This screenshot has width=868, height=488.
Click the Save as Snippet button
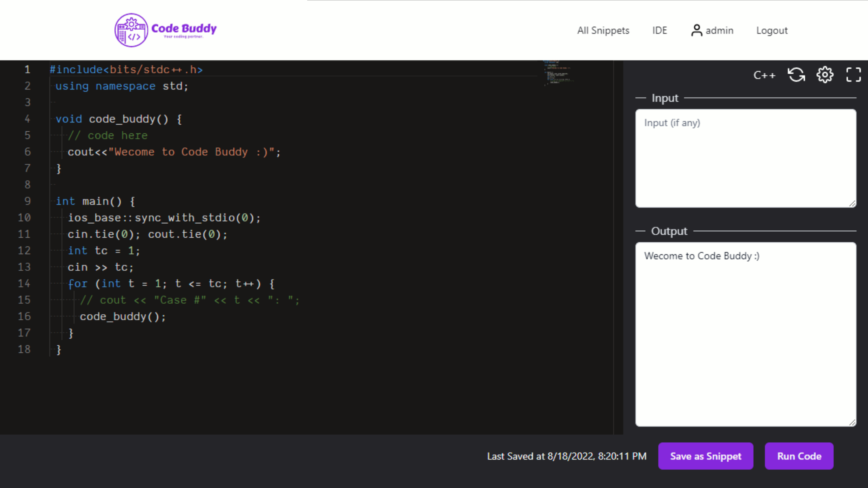pyautogui.click(x=705, y=456)
